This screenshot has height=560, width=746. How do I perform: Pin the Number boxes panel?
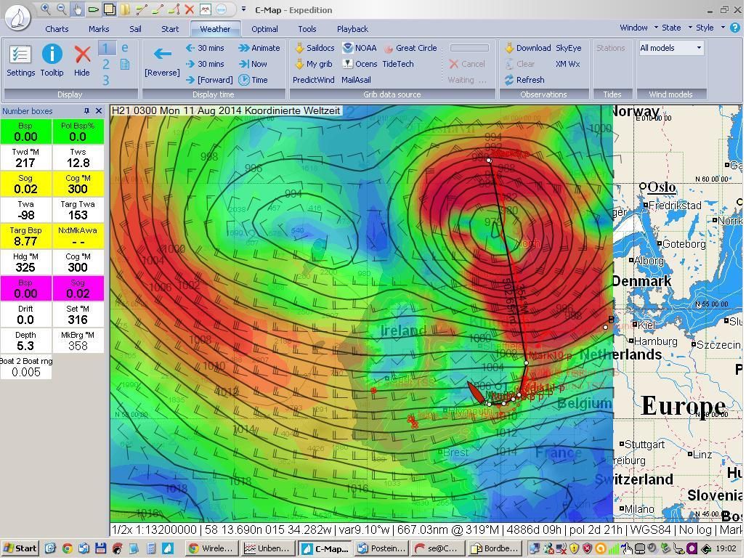click(86, 111)
